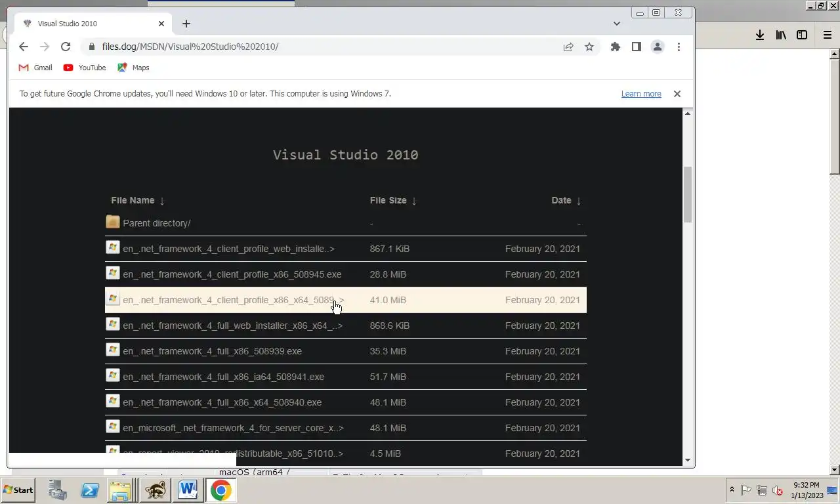This screenshot has width=840, height=504.
Task: Open en_.net_framework_4_full_web_installer_x86_x64 link
Action: click(232, 325)
